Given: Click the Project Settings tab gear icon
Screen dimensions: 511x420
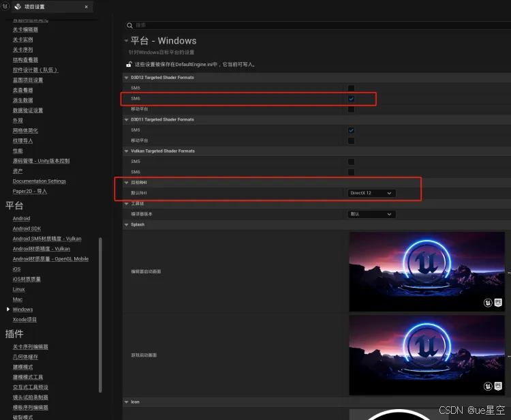Looking at the screenshot, I should (x=18, y=7).
